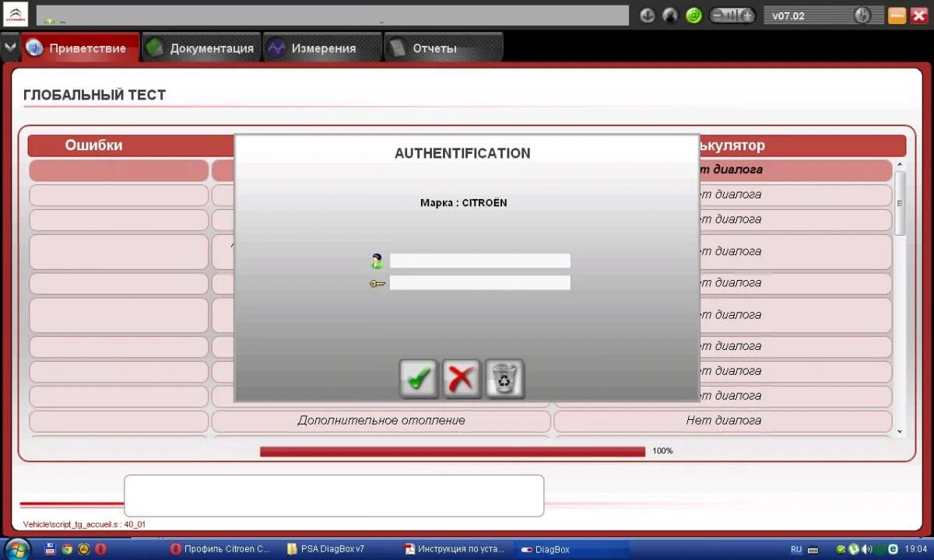Click the RU language indicator

(x=796, y=549)
